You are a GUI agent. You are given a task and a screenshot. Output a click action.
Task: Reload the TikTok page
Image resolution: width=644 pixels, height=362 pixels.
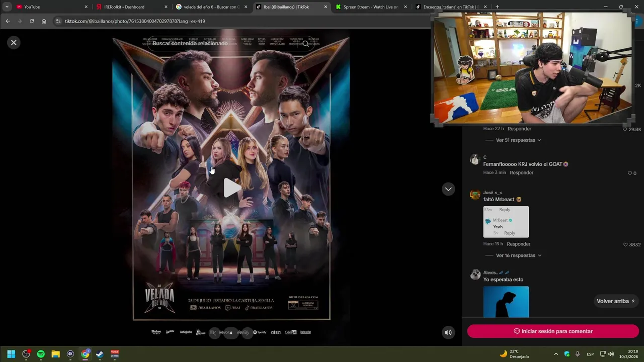32,21
